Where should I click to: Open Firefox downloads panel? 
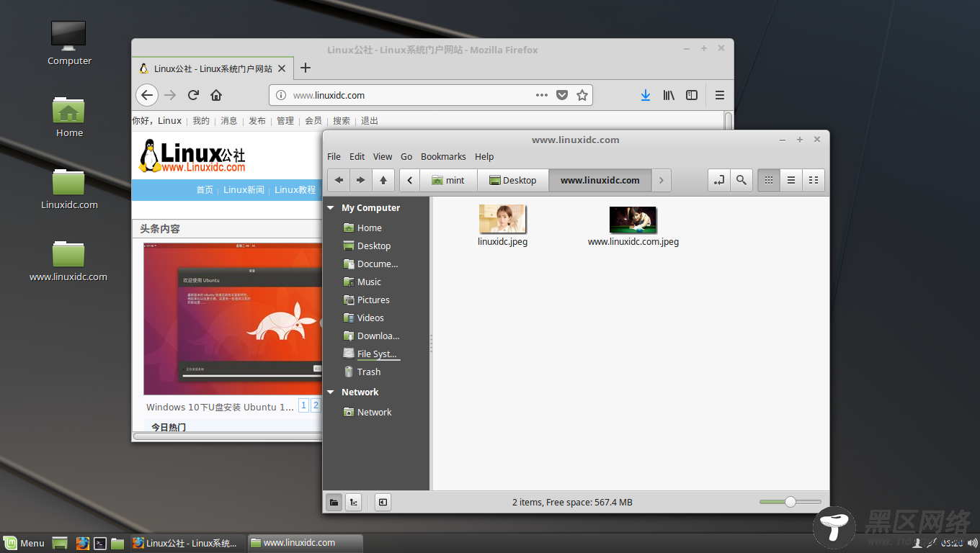(646, 95)
